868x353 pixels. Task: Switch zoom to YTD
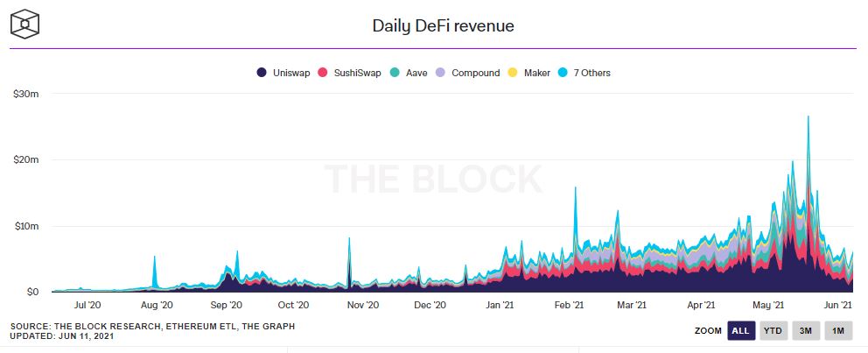click(x=773, y=330)
